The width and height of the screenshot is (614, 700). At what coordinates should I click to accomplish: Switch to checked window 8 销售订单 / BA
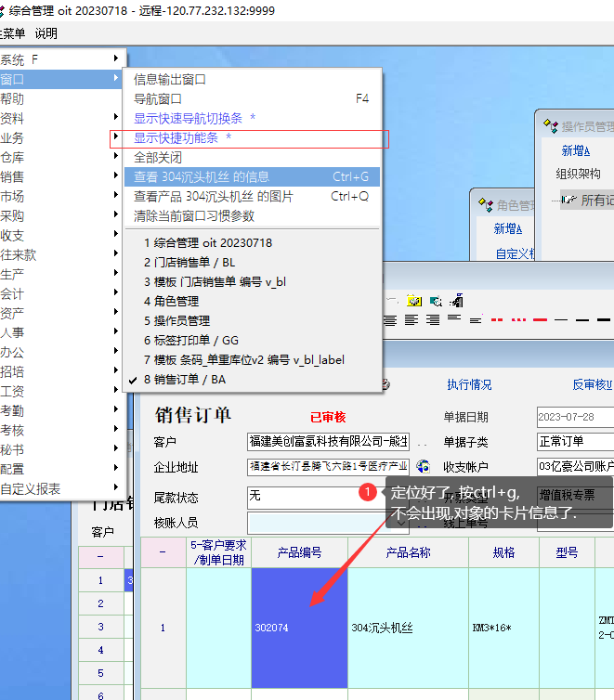coord(184,379)
